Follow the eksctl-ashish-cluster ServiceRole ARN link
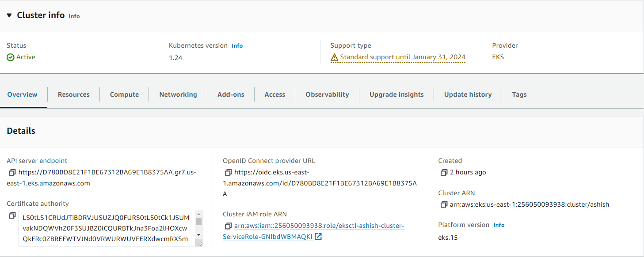This screenshot has height=257, width=644. pos(313,231)
